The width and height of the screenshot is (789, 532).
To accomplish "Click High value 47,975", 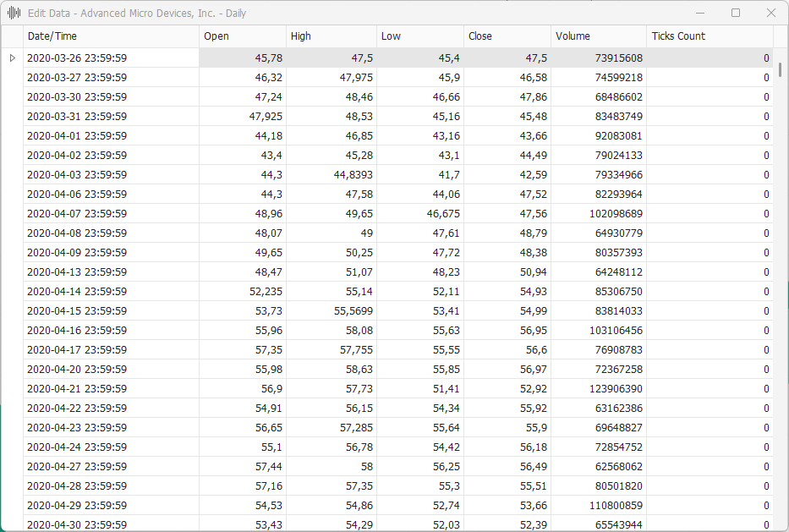I will tap(331, 78).
